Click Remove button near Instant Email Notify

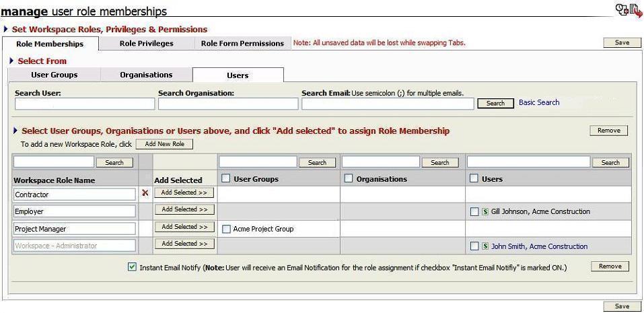point(610,266)
